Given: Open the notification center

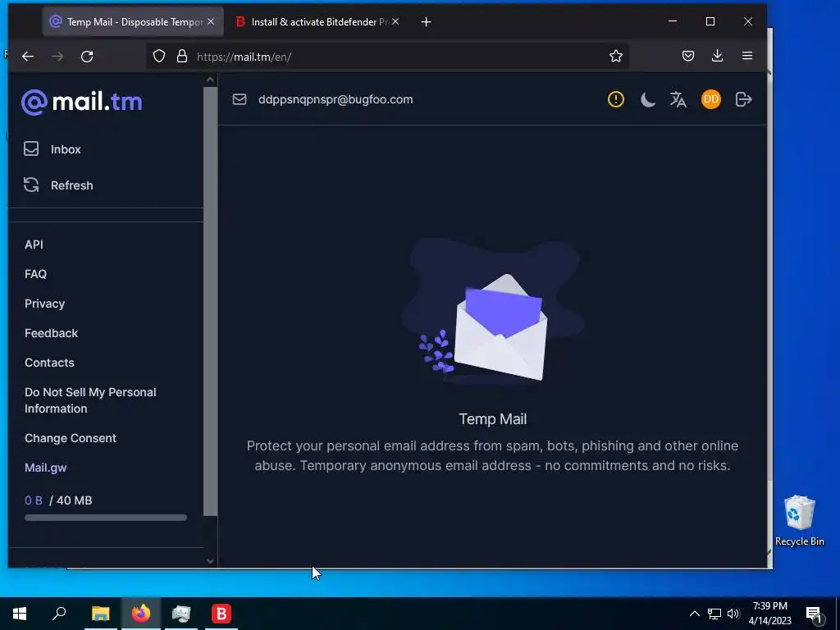Looking at the screenshot, I should point(814,614).
